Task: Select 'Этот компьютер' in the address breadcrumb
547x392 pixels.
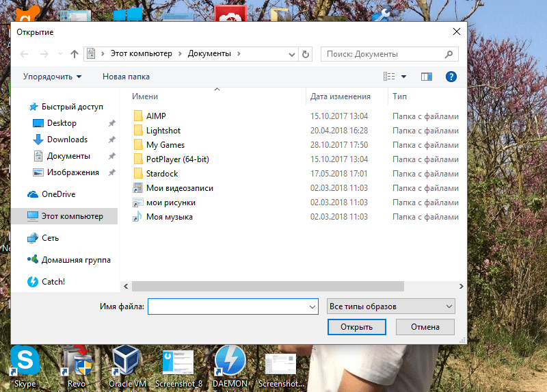Action: click(142, 54)
